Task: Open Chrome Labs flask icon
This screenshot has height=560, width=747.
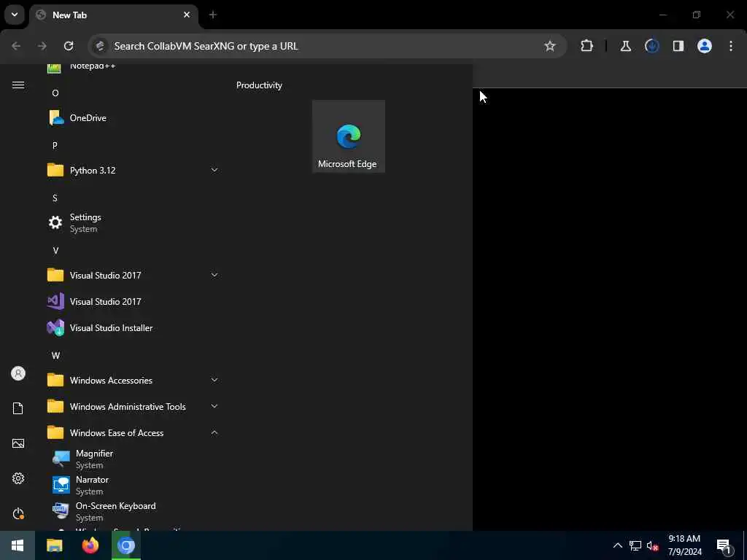Action: coord(625,46)
